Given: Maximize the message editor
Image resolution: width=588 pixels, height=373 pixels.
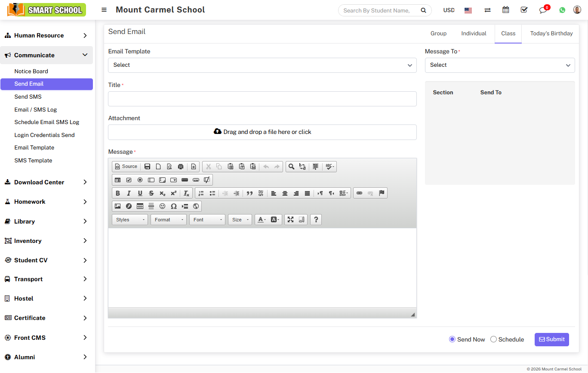Looking at the screenshot, I should [x=290, y=220].
